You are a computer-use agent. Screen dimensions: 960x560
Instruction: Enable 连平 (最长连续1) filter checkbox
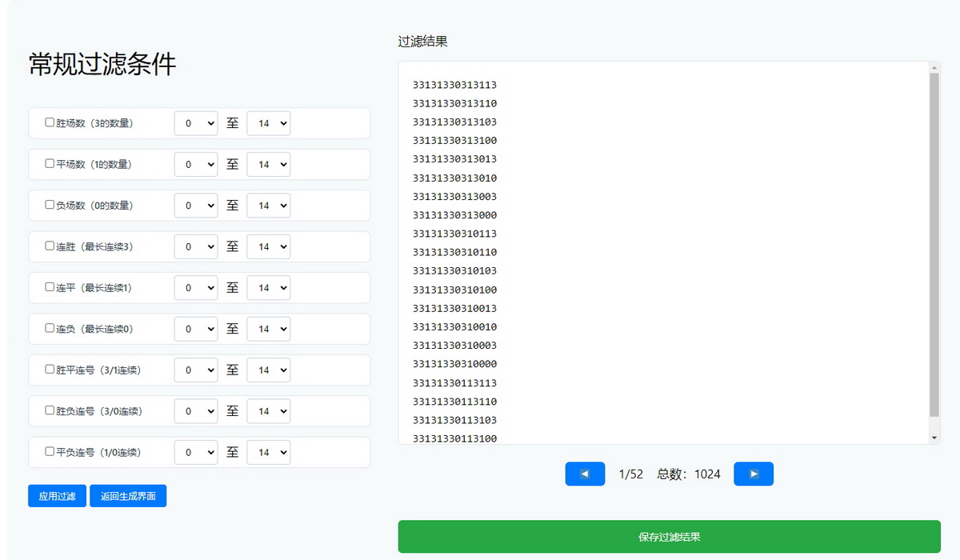[50, 287]
